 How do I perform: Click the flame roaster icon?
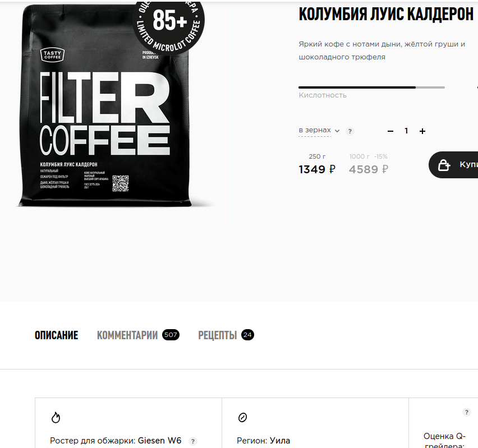click(x=56, y=417)
